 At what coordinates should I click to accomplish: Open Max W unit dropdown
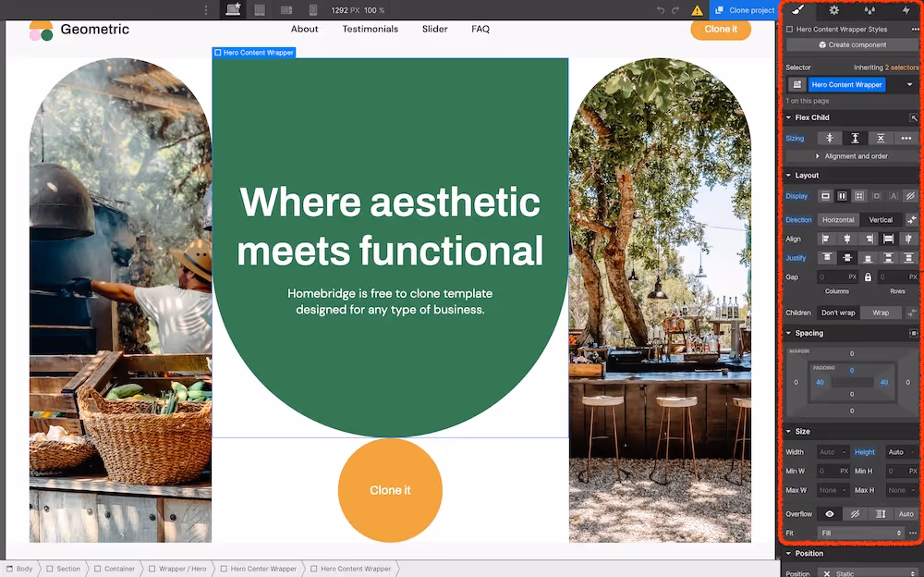coord(844,490)
